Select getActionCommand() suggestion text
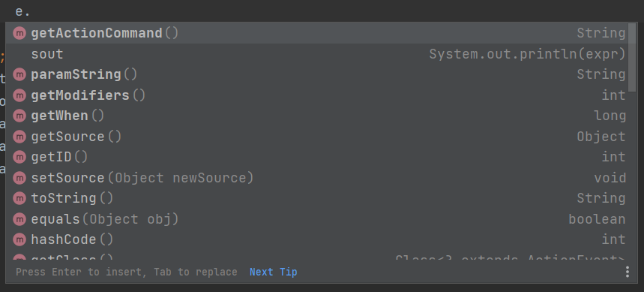The width and height of the screenshot is (644, 292). (x=105, y=33)
